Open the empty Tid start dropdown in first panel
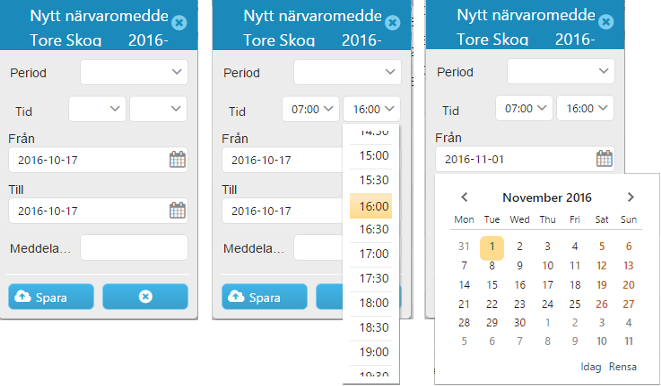This screenshot has height=386, width=661. (x=97, y=109)
